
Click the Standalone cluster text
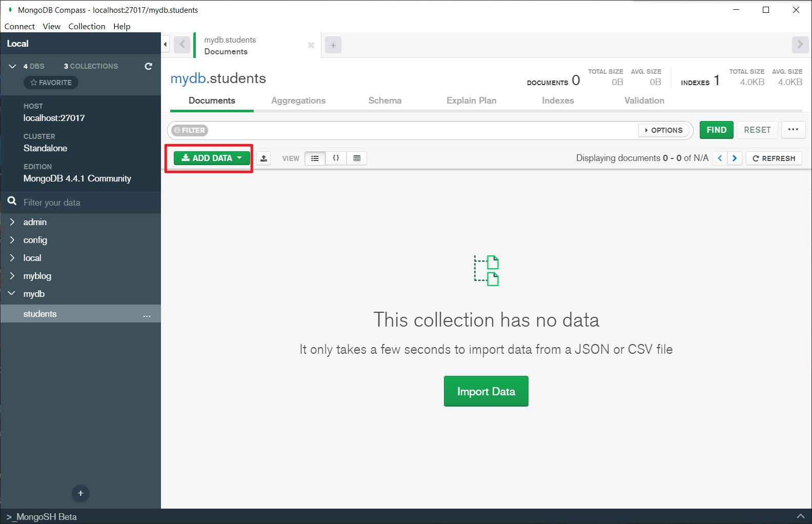point(45,148)
